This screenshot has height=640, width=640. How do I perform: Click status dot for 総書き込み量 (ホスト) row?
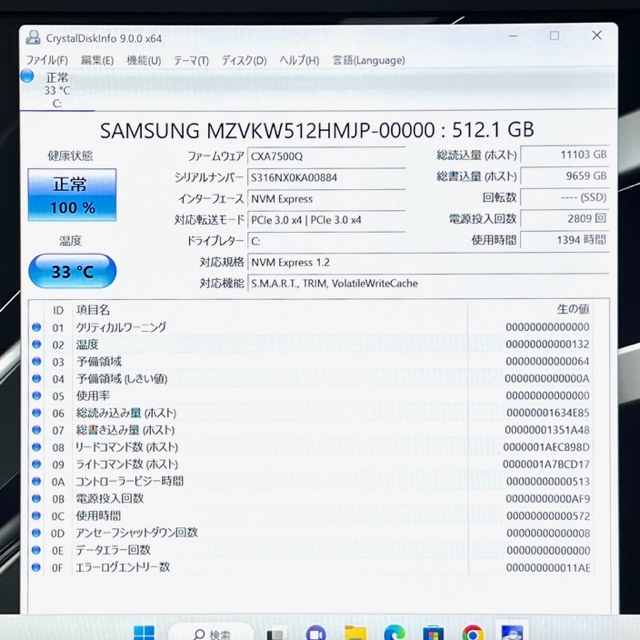coord(36,430)
